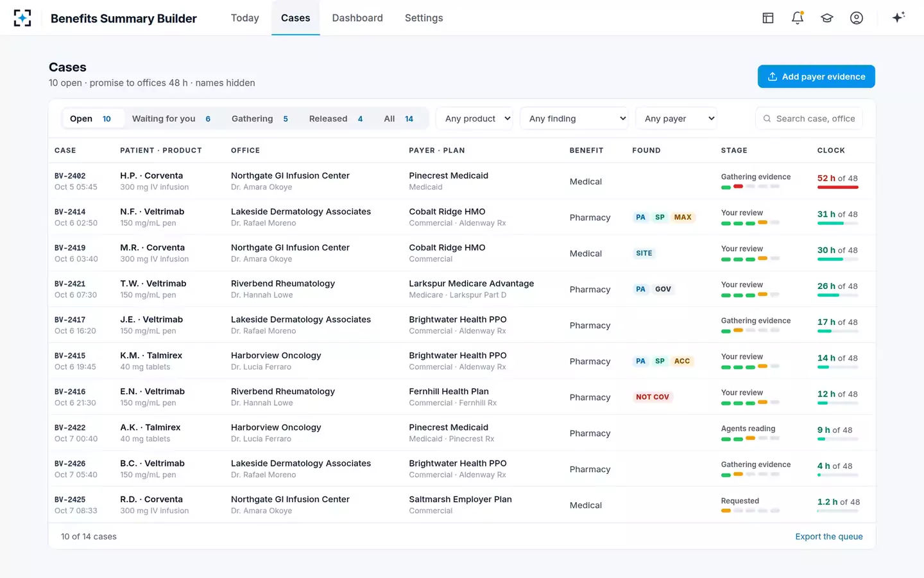The image size is (924, 578).
Task: Click Riverbend Rheumatology on BV-2421 row
Action: tap(283, 283)
